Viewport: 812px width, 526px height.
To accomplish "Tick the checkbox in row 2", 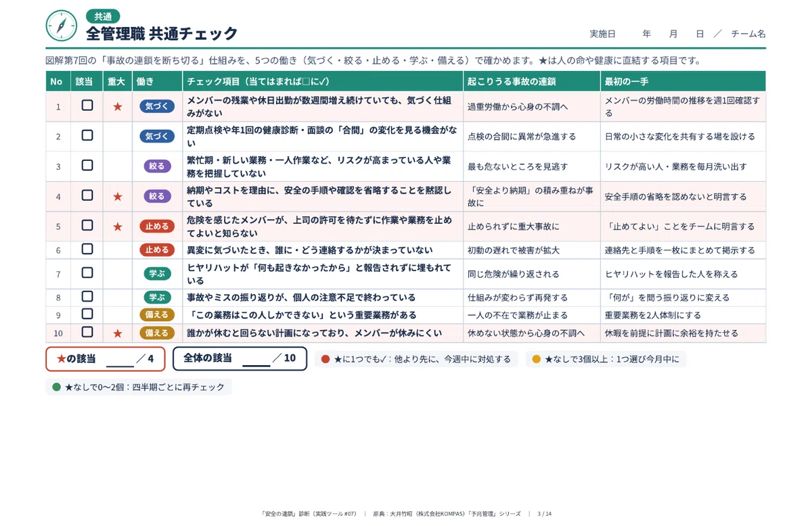I will point(87,135).
